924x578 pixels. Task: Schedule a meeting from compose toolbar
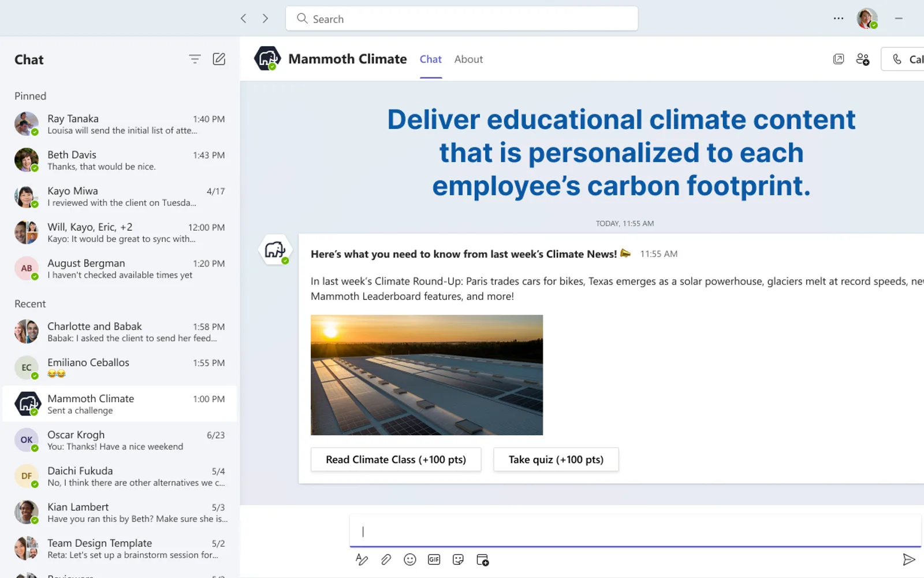pyautogui.click(x=483, y=560)
